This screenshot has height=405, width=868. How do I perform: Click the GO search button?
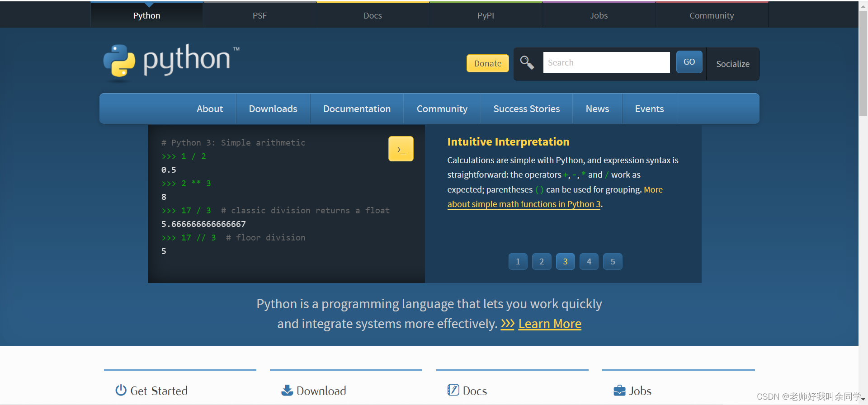(x=689, y=62)
